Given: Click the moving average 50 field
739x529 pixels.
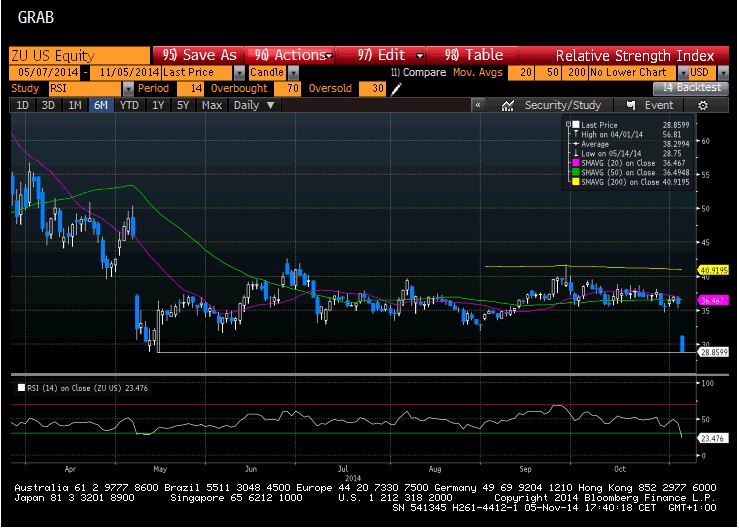Looking at the screenshot, I should [x=548, y=73].
